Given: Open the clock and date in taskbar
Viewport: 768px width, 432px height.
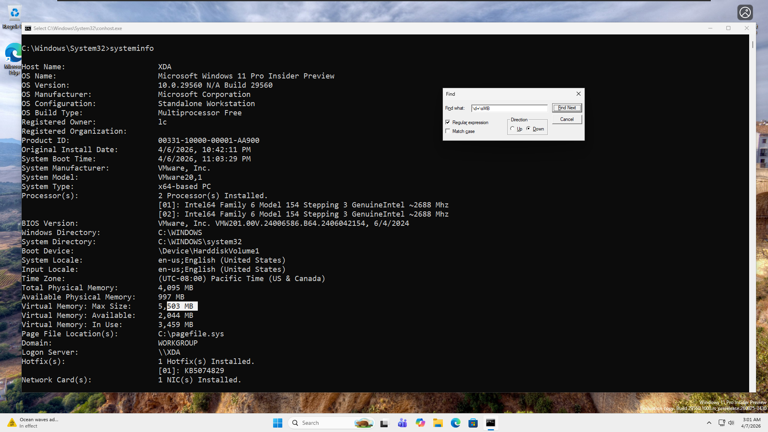Looking at the screenshot, I should (752, 423).
